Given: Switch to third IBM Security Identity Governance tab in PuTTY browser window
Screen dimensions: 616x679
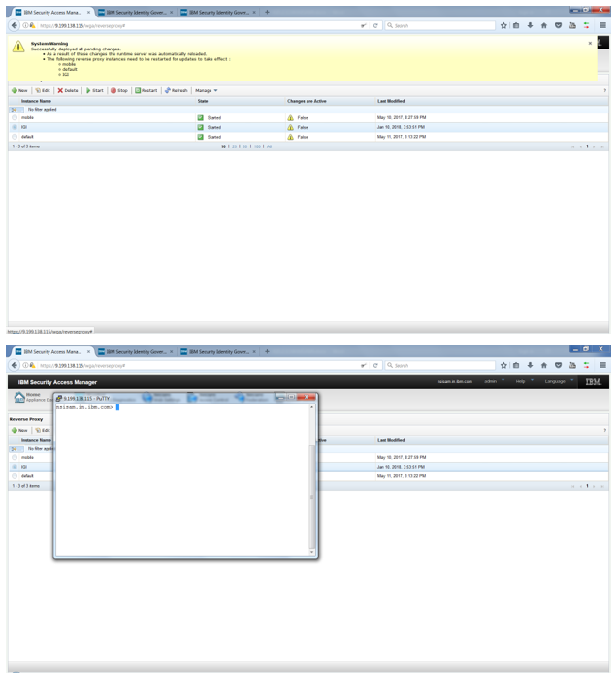Looking at the screenshot, I should click(x=218, y=351).
